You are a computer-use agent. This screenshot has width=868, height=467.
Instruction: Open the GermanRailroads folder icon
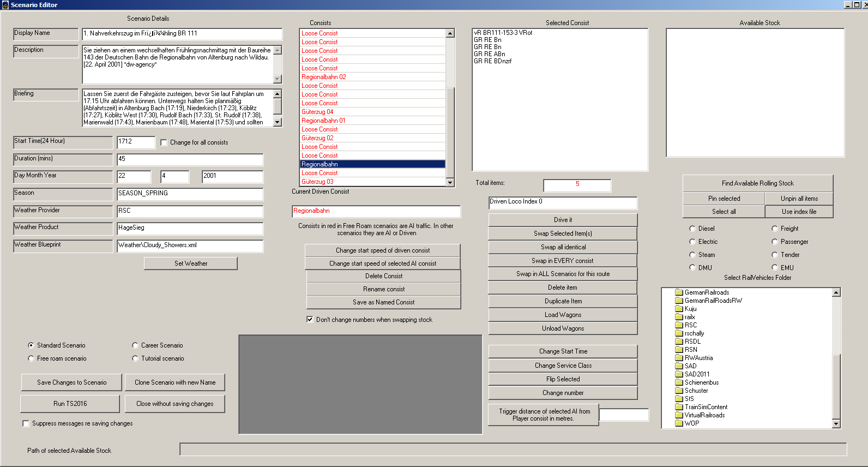tap(679, 292)
